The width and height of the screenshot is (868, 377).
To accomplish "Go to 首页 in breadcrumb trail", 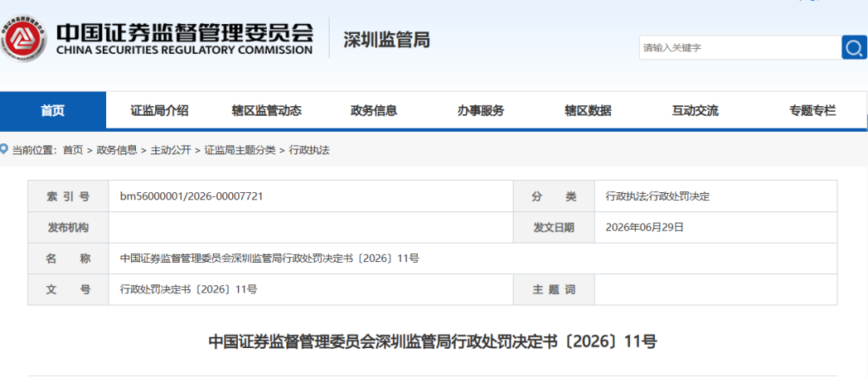I will [x=72, y=150].
